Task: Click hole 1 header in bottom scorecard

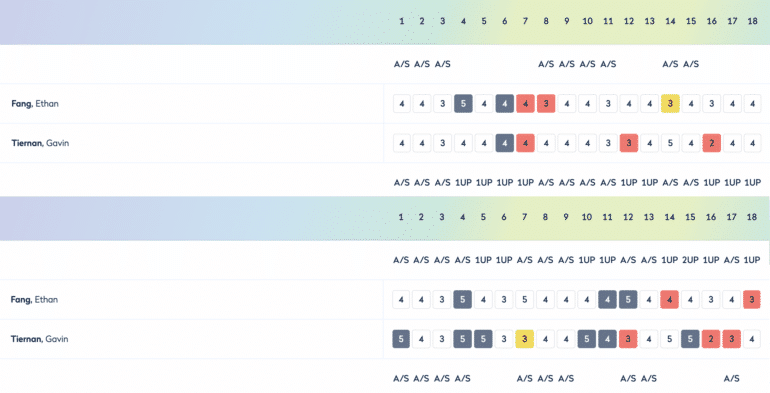Action: click(401, 217)
